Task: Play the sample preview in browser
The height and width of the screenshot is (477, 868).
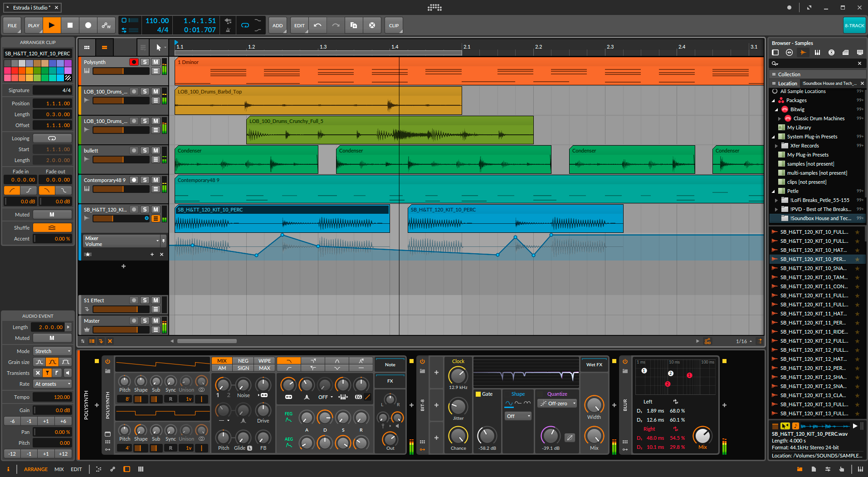Action: click(x=855, y=426)
